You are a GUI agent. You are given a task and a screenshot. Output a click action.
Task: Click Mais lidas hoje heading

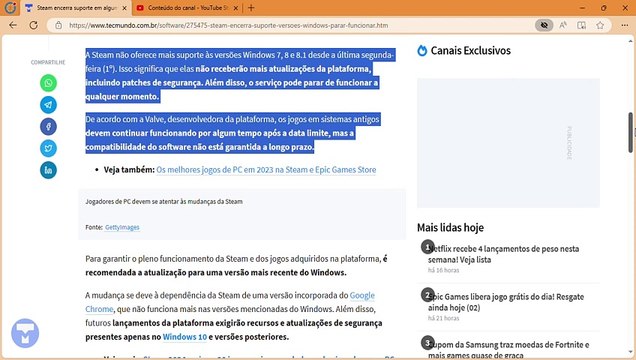450,227
